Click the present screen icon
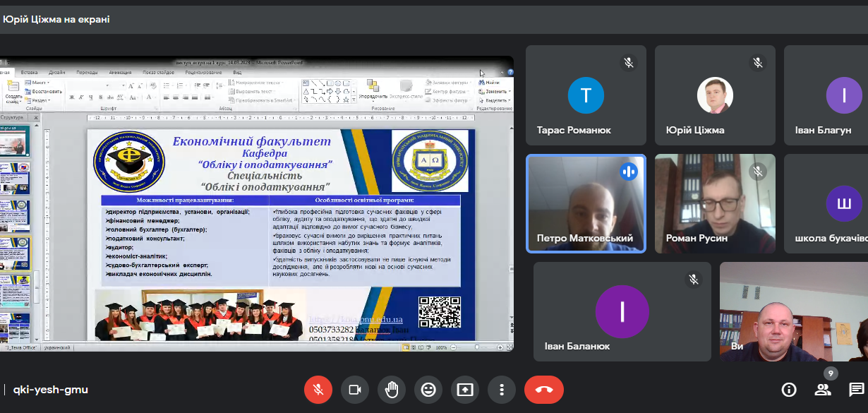The height and width of the screenshot is (413, 868). 465,390
